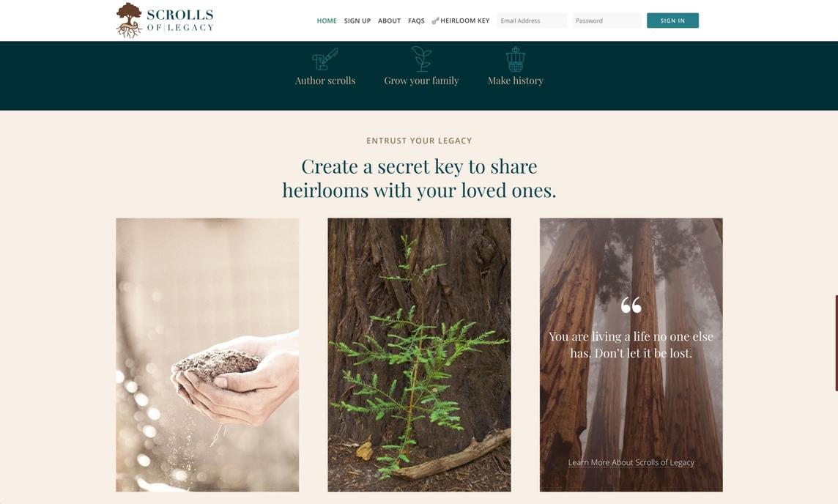Click the Make history ship icon
Image resolution: width=838 pixels, height=504 pixels.
[x=515, y=59]
